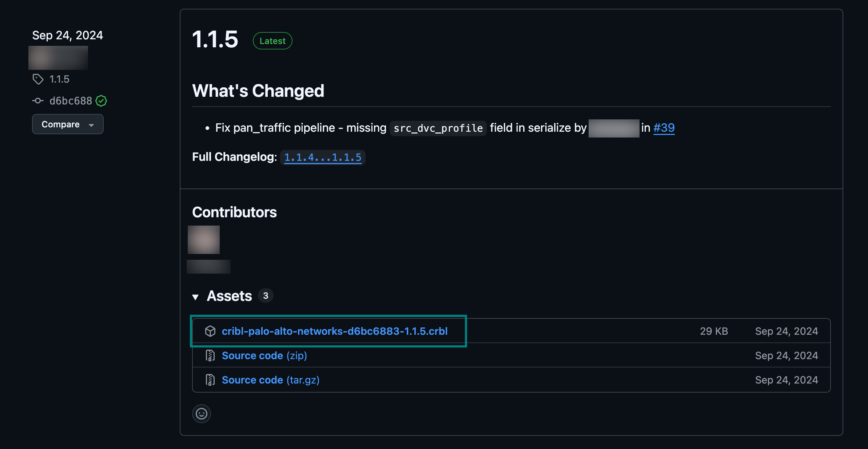This screenshot has width=868, height=449.
Task: Add a reaction using the smiley icon
Action: [202, 414]
